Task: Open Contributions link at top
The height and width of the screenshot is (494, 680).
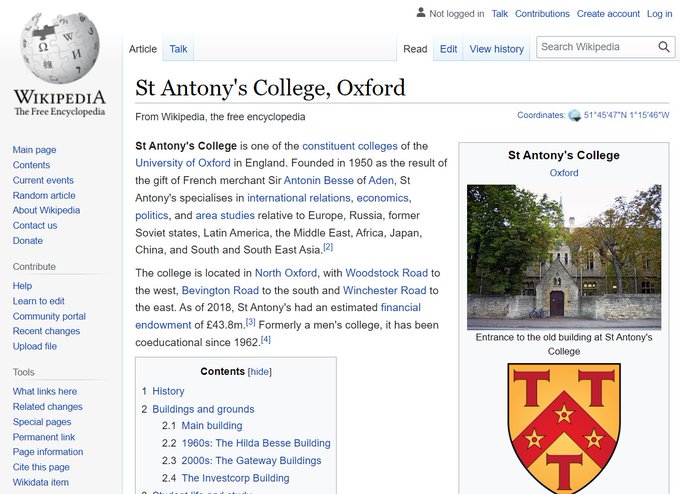Action: [542, 14]
